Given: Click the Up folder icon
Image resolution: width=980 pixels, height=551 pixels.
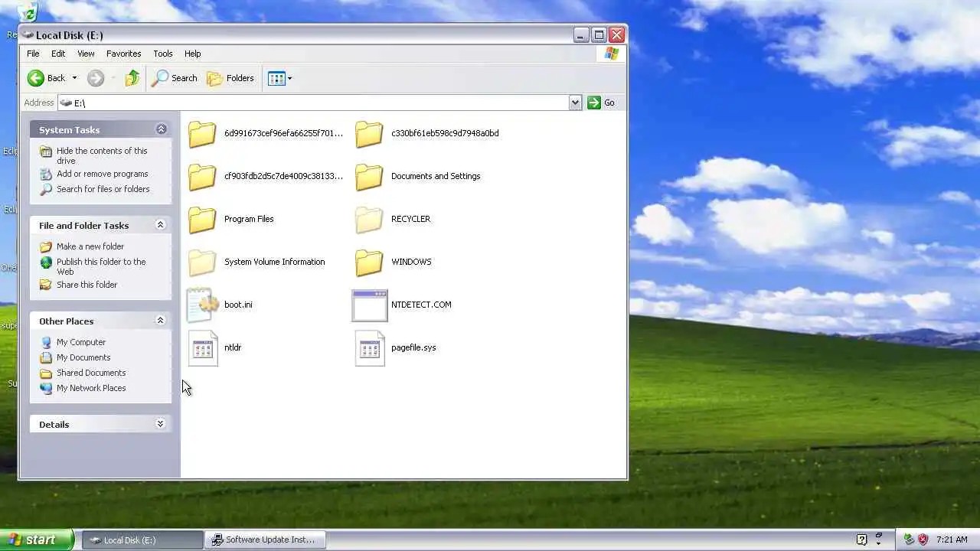Looking at the screenshot, I should point(132,78).
